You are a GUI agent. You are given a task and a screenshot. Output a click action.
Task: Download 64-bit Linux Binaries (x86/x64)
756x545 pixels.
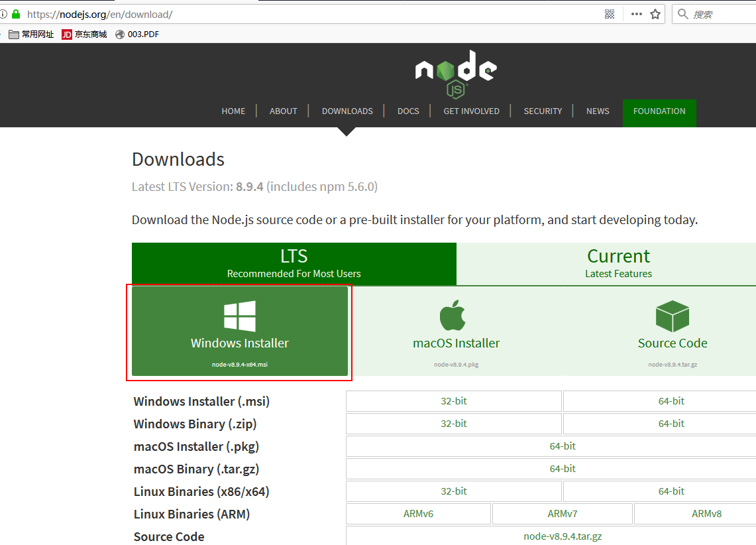click(659, 491)
